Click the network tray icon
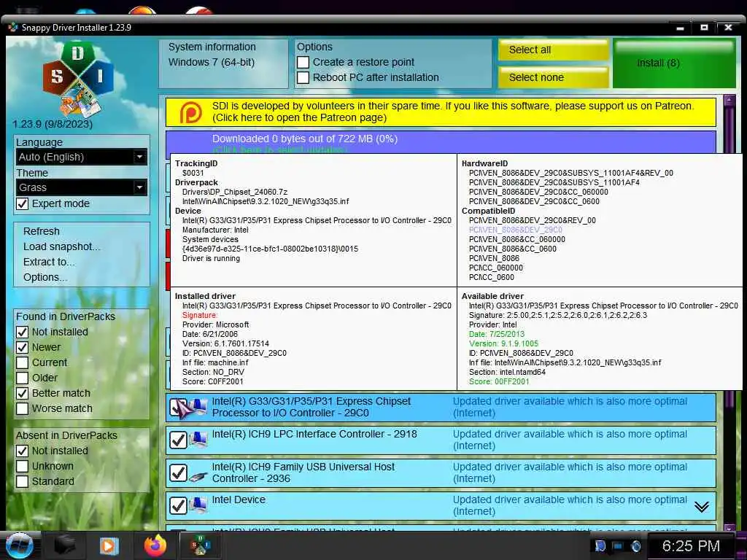Image resolution: width=747 pixels, height=560 pixels. click(617, 546)
